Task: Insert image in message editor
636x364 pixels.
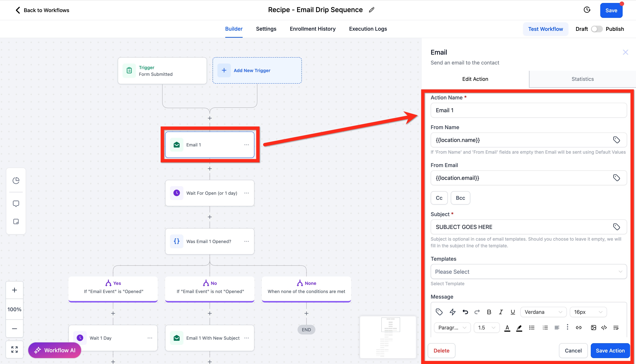Action: coord(593,328)
